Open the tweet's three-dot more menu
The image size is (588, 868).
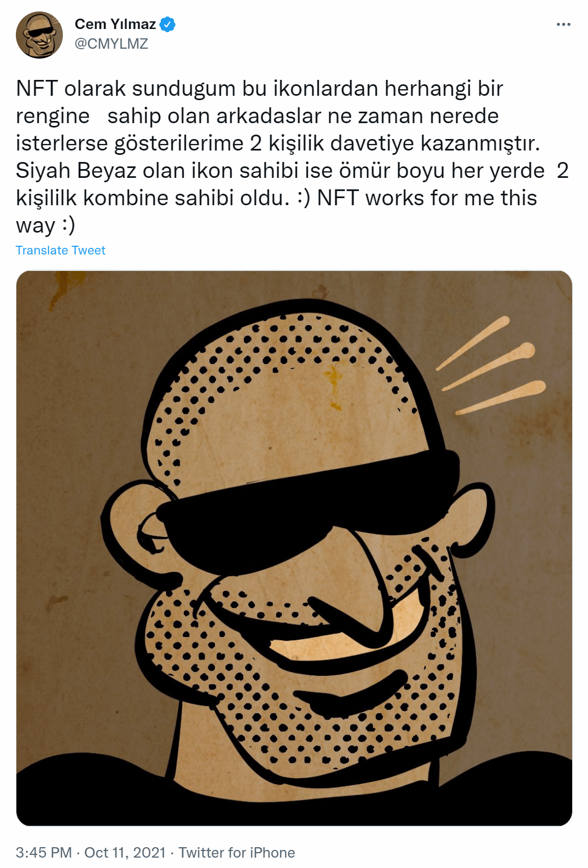(x=563, y=25)
